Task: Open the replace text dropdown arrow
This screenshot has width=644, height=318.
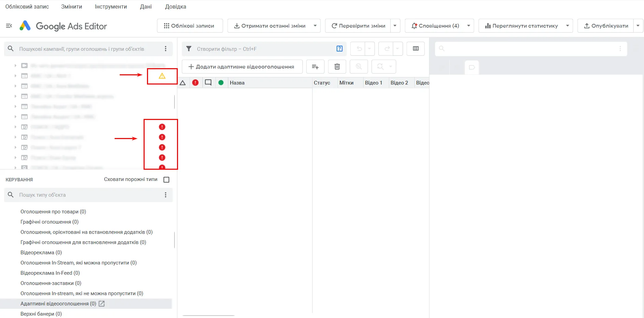Action: [x=391, y=67]
